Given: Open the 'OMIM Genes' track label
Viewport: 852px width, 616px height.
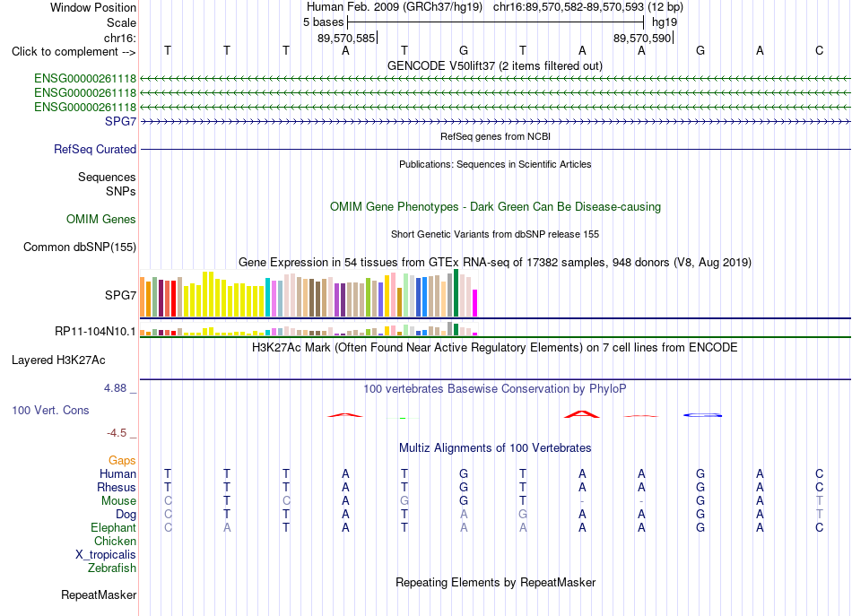Looking at the screenshot, I should tap(101, 219).
